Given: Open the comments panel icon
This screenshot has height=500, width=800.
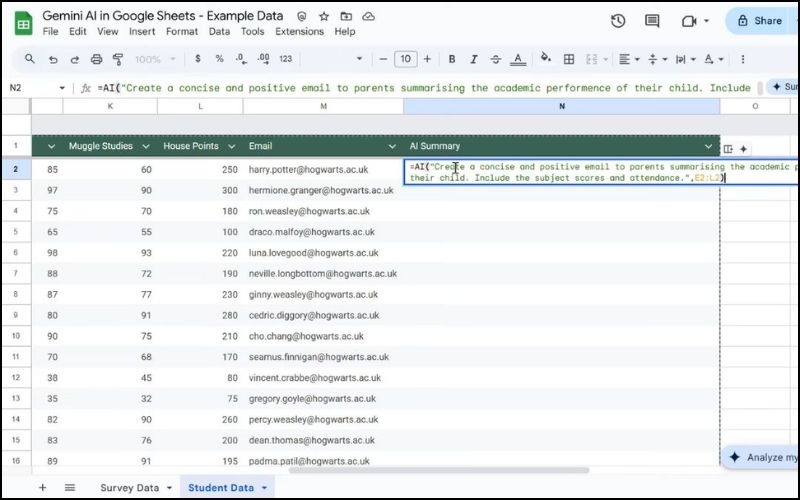Looking at the screenshot, I should coord(652,21).
